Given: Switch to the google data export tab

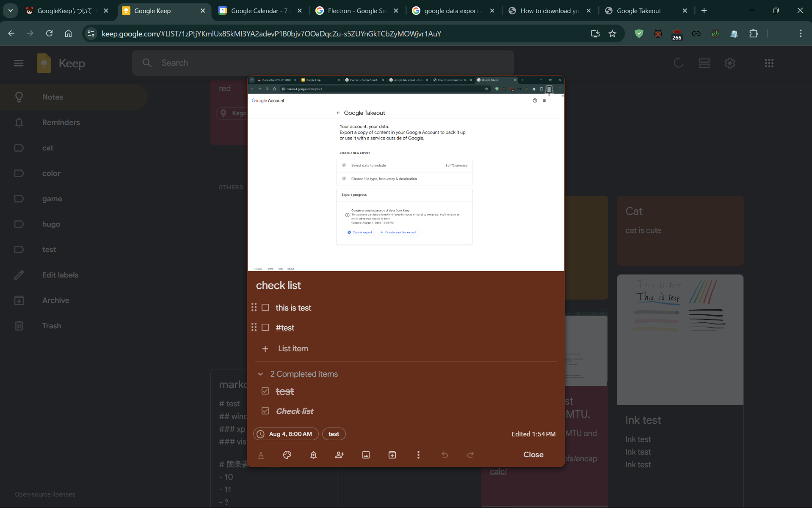Looking at the screenshot, I should point(454,11).
